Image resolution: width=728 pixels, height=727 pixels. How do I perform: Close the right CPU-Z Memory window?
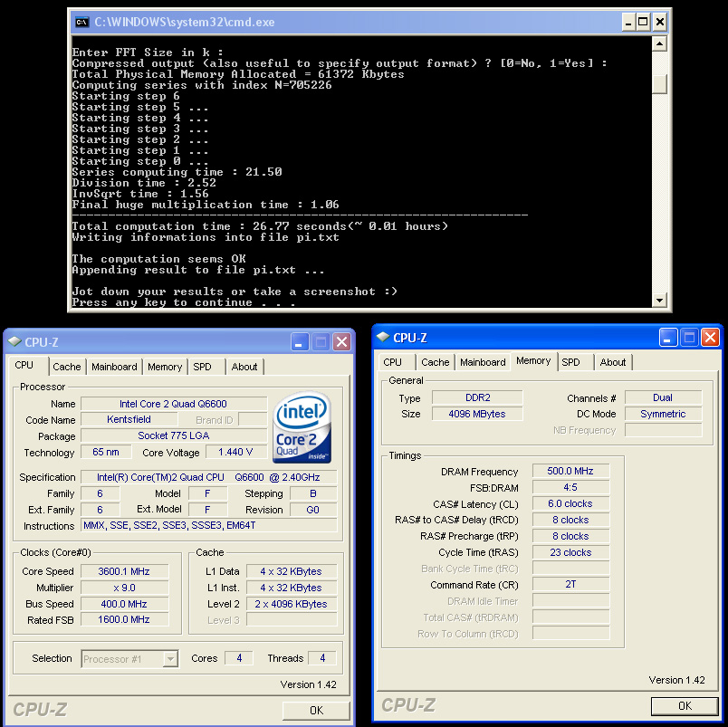(711, 338)
